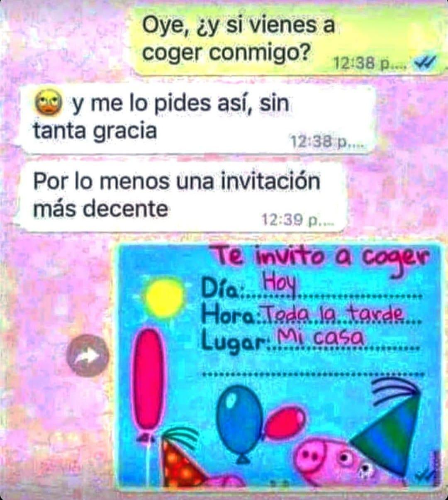Select the 'Por lo menos una invitación' message bubble

pyautogui.click(x=183, y=196)
